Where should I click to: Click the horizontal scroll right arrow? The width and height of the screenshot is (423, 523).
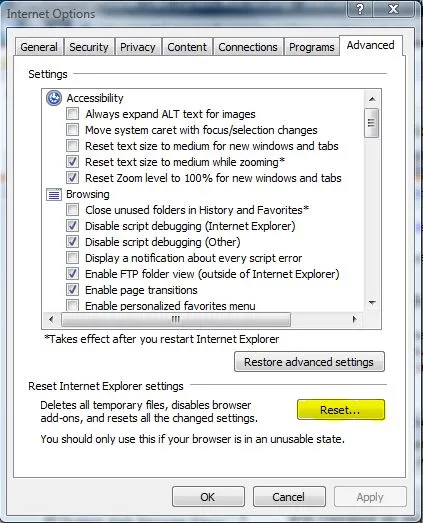coord(354,320)
